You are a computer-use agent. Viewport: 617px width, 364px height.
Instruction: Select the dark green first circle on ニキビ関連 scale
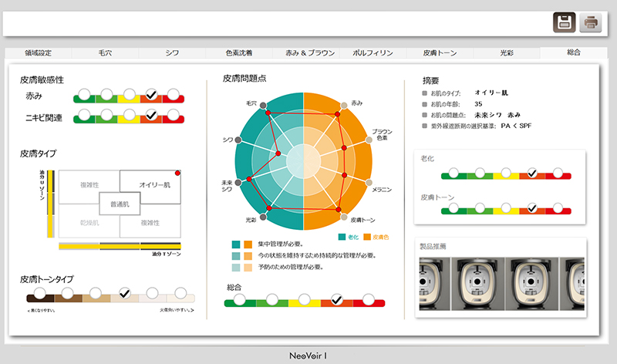tap(84, 115)
